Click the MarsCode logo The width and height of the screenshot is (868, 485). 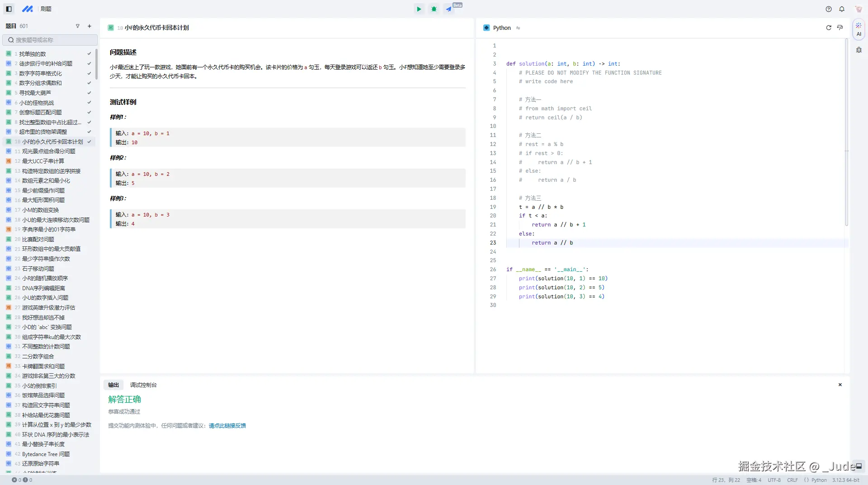(28, 9)
